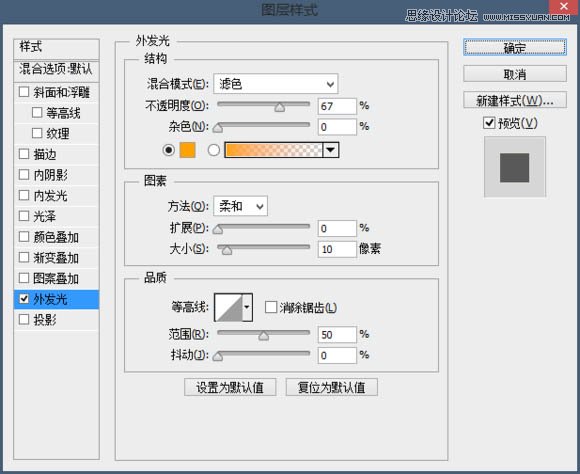This screenshot has width=580, height=474.
Task: Click the style preview thumbnail square
Action: click(x=515, y=168)
